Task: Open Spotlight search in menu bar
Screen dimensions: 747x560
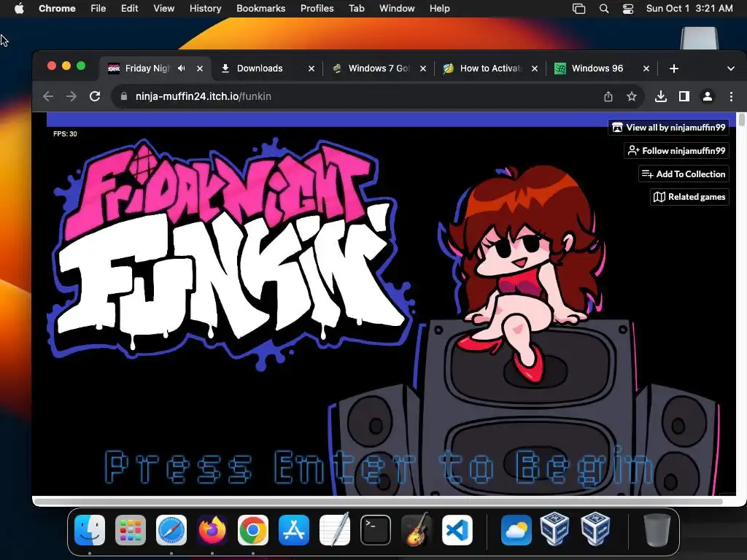Action: click(x=603, y=9)
